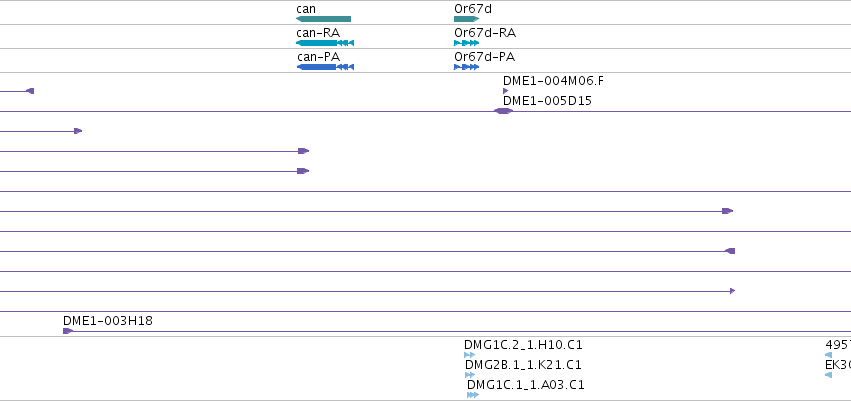851x401 pixels.
Task: Select the can gene feature bar
Action: 323,19
